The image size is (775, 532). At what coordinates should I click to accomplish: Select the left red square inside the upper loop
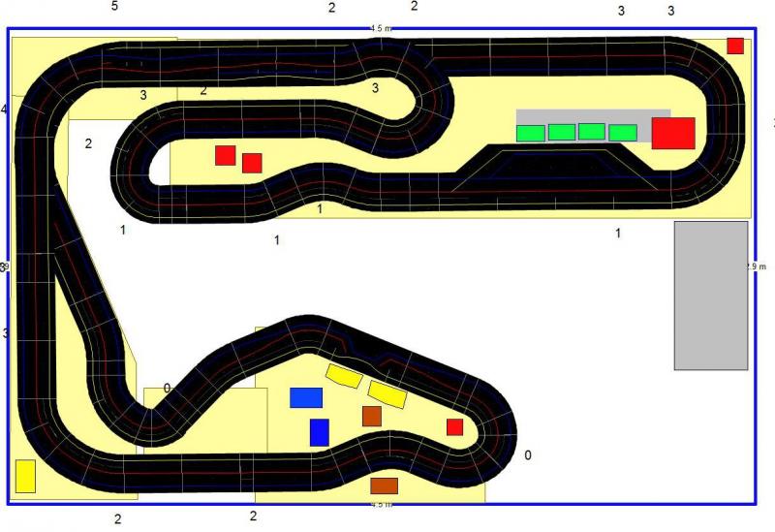pos(226,155)
